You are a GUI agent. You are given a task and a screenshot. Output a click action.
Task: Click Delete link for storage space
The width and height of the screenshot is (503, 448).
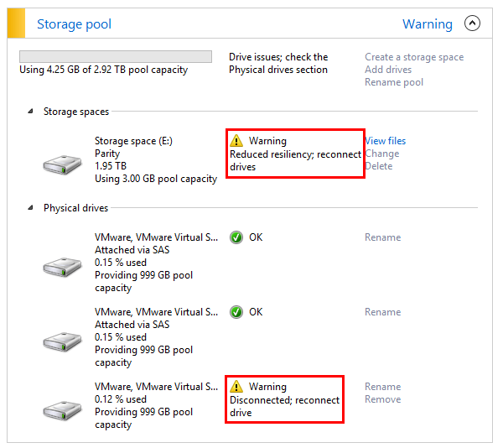379,166
